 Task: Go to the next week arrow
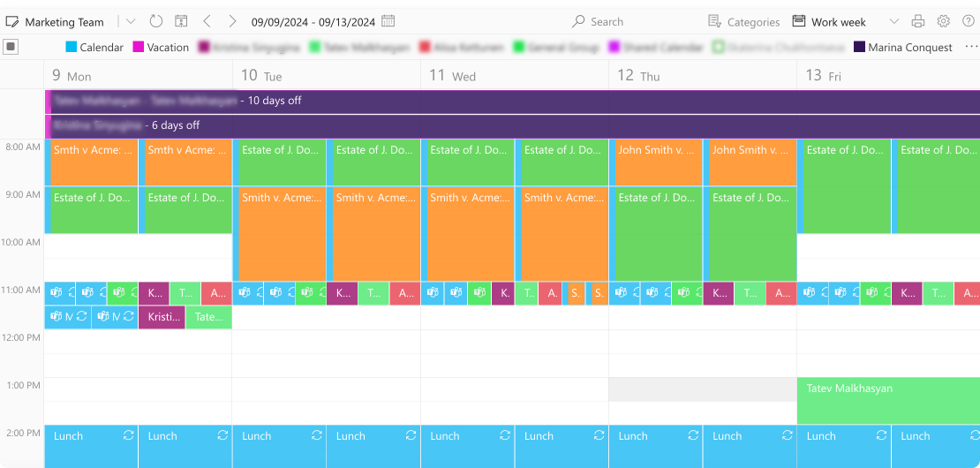[x=232, y=21]
